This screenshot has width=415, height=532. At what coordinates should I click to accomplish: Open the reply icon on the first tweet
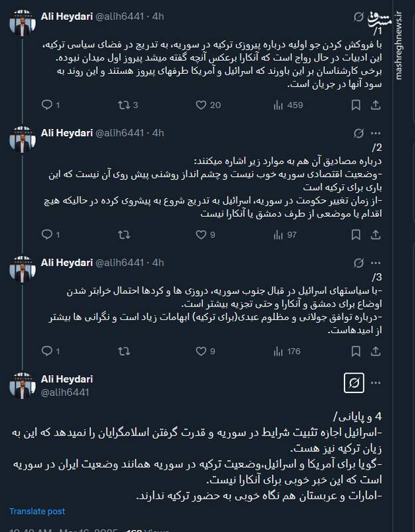[47, 103]
